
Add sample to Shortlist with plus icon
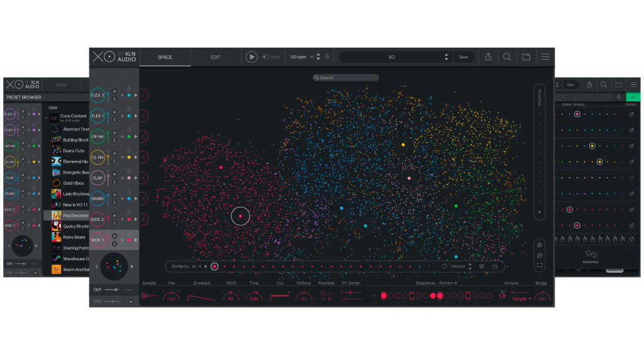tap(539, 212)
